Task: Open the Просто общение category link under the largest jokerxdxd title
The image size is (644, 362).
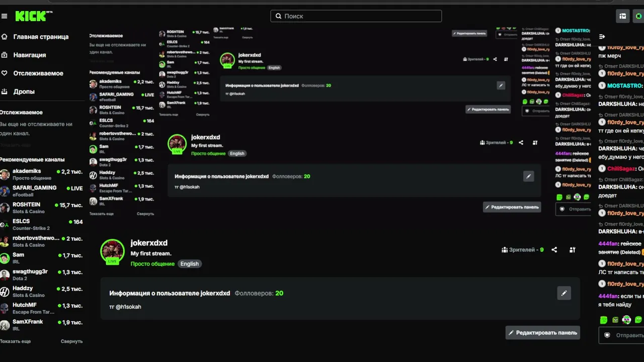Action: (x=152, y=263)
